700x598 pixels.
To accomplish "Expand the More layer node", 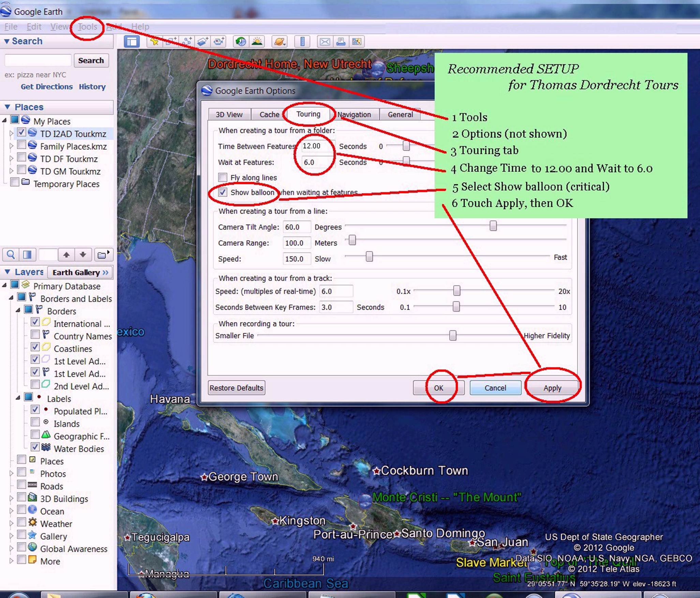I will [x=11, y=560].
